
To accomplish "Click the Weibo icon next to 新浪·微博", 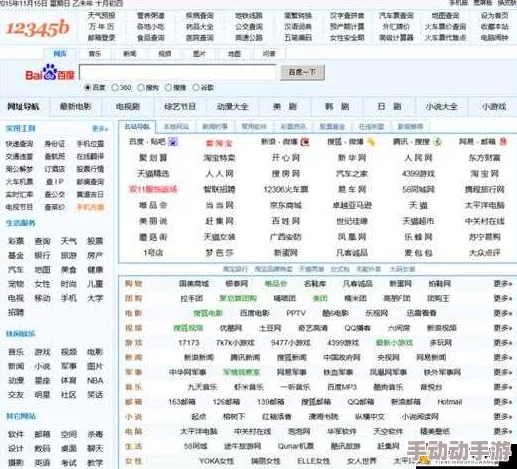I will [x=305, y=142].
